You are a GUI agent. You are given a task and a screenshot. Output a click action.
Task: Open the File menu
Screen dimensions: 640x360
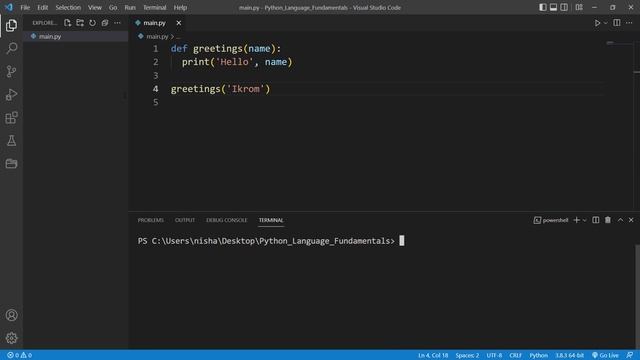(25, 7)
